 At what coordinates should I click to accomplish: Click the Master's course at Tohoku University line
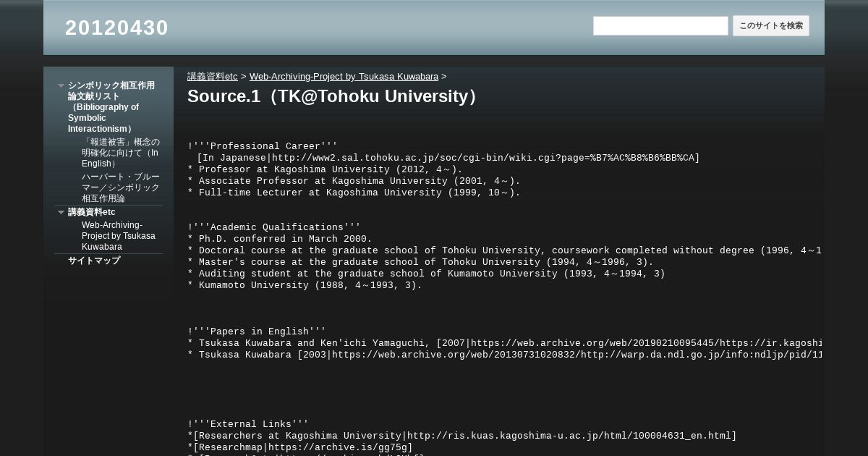click(420, 262)
